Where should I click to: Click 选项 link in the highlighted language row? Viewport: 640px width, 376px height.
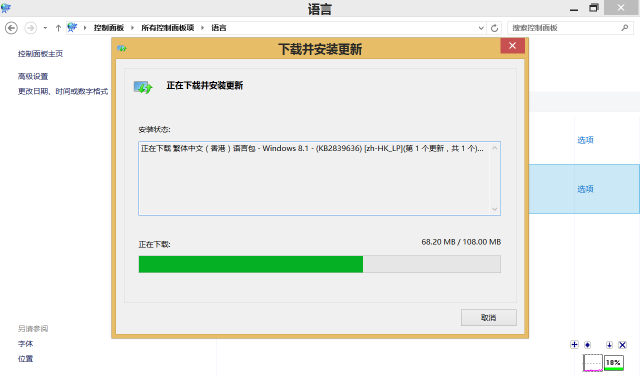coord(585,189)
